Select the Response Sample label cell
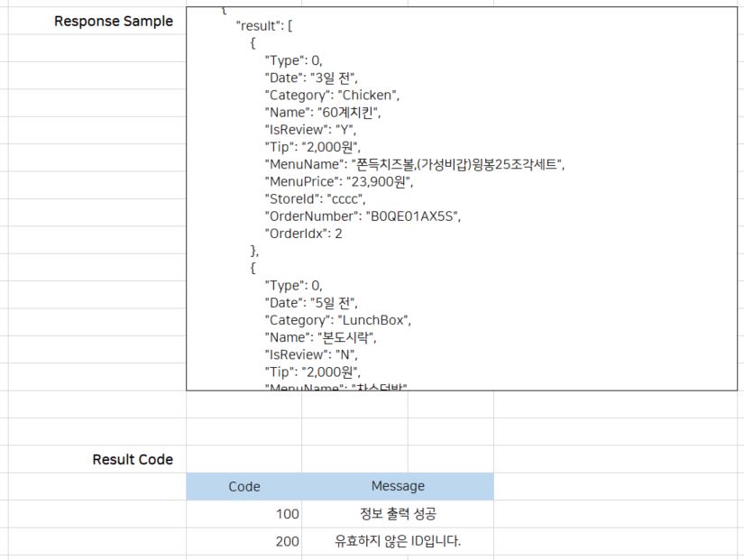Image resolution: width=744 pixels, height=560 pixels. pyautogui.click(x=114, y=22)
